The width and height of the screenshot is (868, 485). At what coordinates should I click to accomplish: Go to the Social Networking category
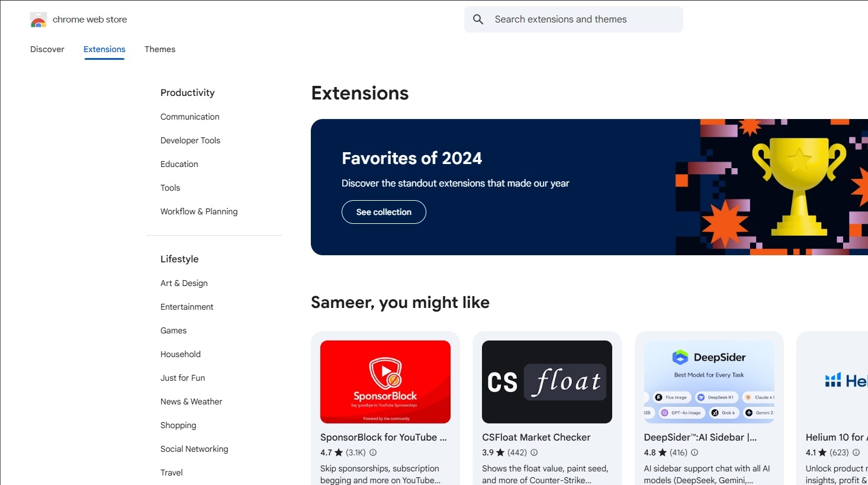(x=194, y=449)
